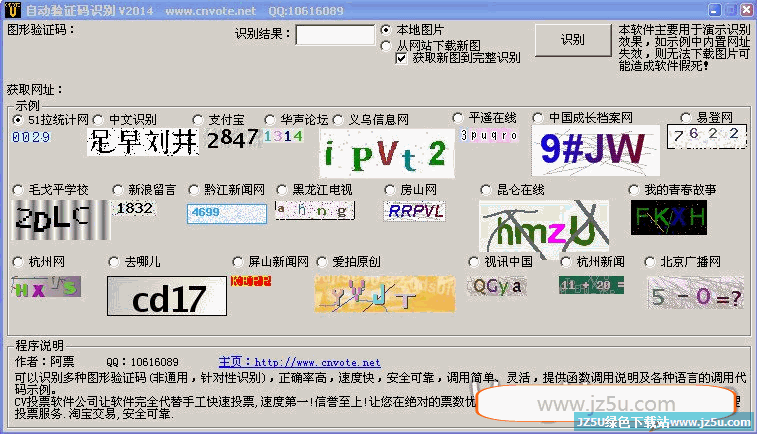This screenshot has width=757, height=434.
Task: Select the 视讯中国 example radio button
Action: pyautogui.click(x=474, y=262)
